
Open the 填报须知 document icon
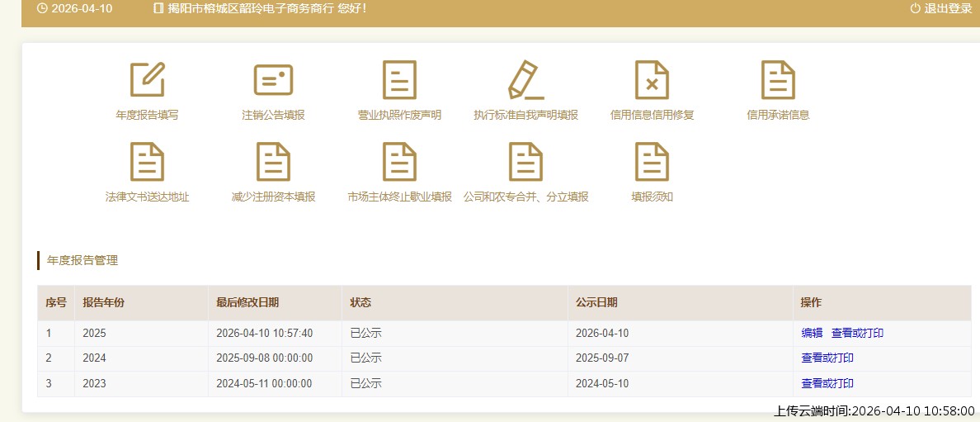tap(652, 162)
